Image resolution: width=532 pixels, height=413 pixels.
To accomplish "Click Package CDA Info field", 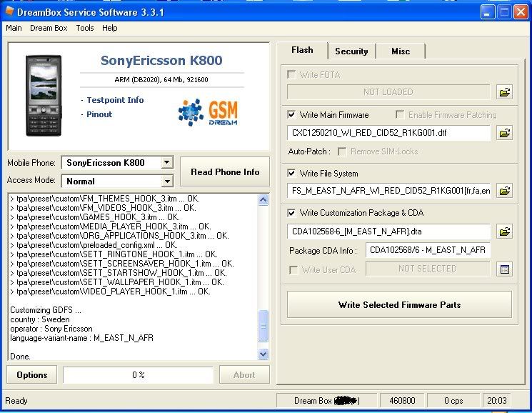I will 428,250.
